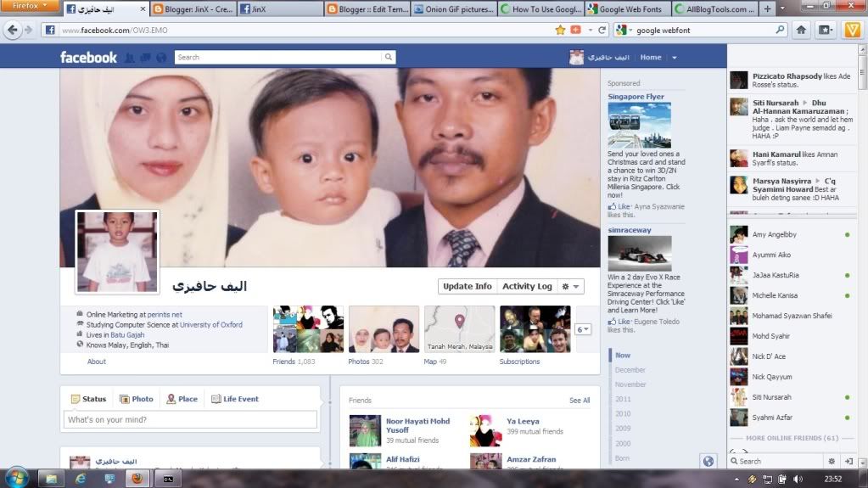This screenshot has width=868, height=488.
Task: Open a new browser tab
Action: (767, 8)
